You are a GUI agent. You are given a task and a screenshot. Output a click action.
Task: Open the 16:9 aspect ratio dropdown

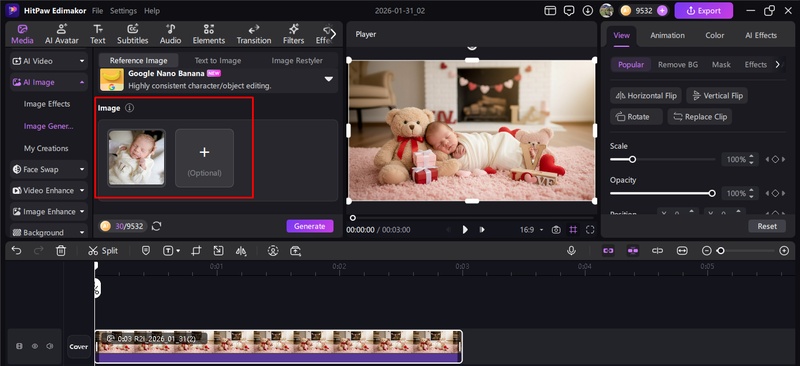[531, 230]
